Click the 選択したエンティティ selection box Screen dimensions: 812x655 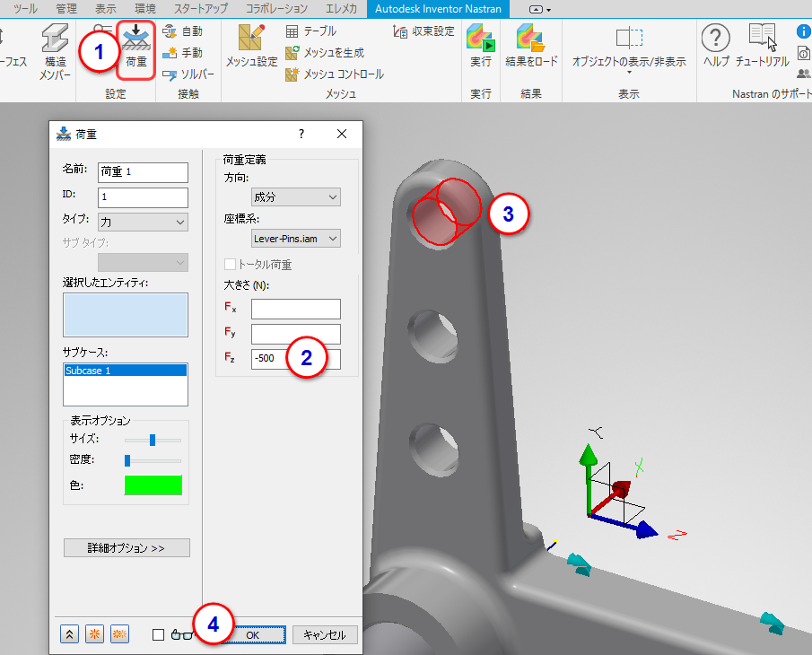click(126, 315)
